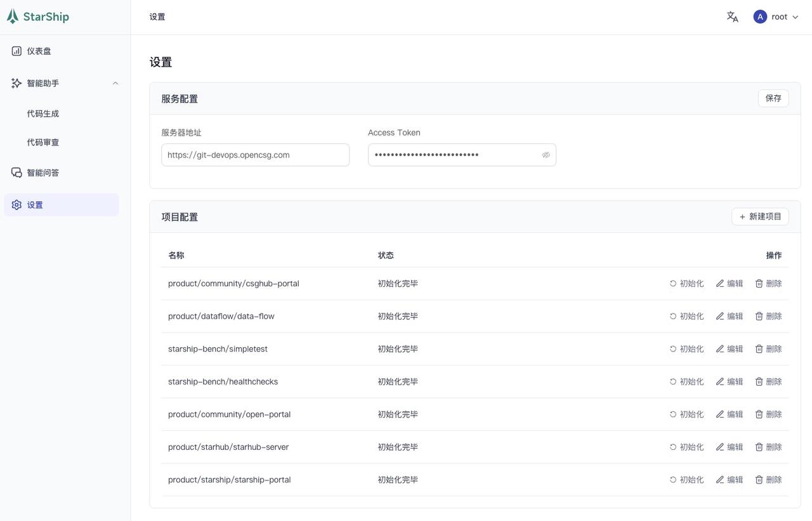
Task: Edit the starhub-server project entry
Action: (729, 447)
